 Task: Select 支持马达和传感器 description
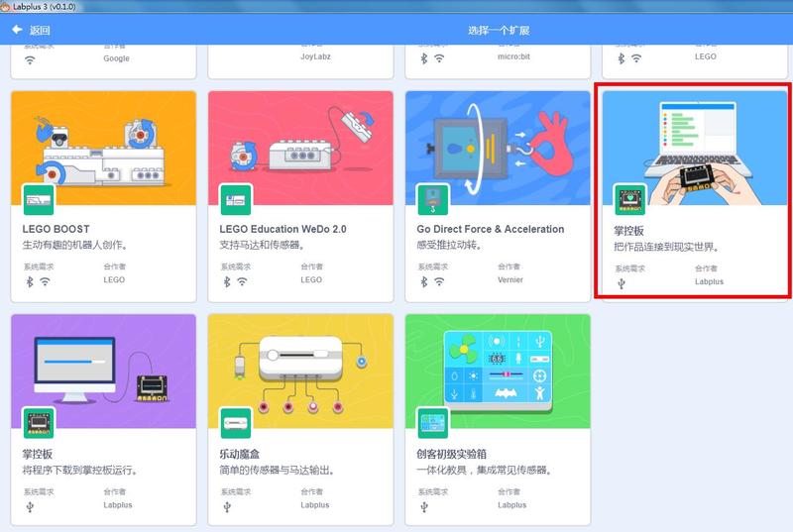(x=263, y=245)
